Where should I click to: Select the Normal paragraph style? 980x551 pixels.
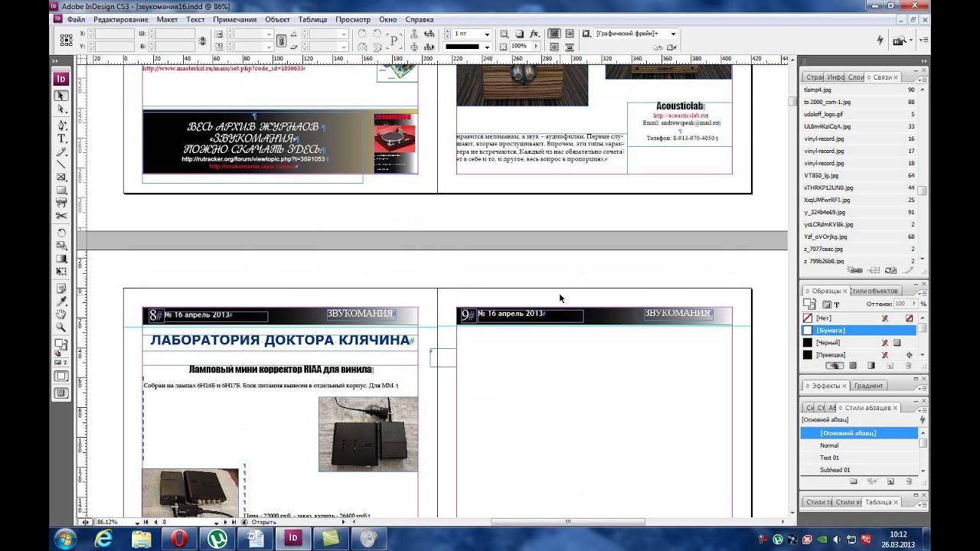(859, 445)
